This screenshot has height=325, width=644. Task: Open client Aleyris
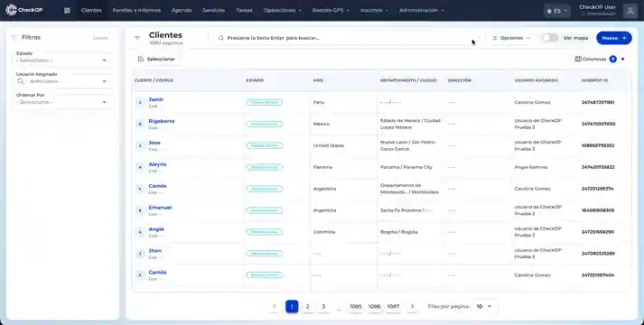[157, 164]
